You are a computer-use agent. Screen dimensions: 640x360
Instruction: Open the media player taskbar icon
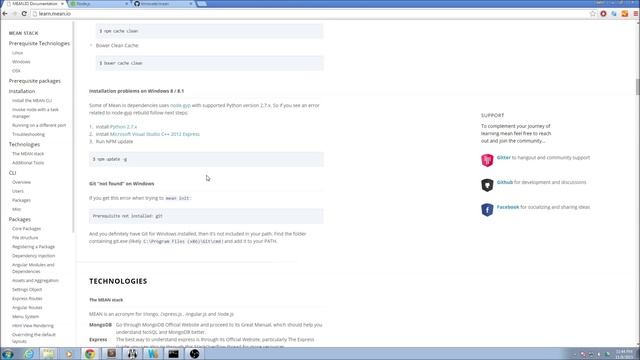pos(69,354)
